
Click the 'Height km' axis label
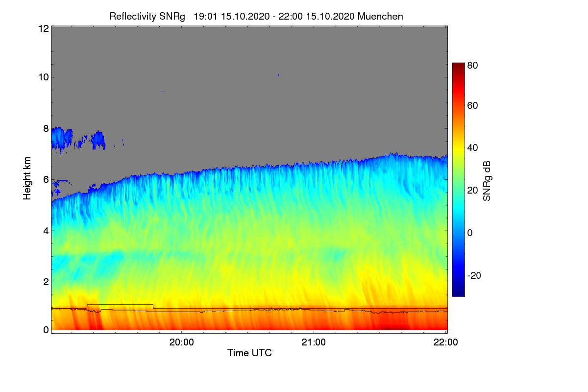27,179
